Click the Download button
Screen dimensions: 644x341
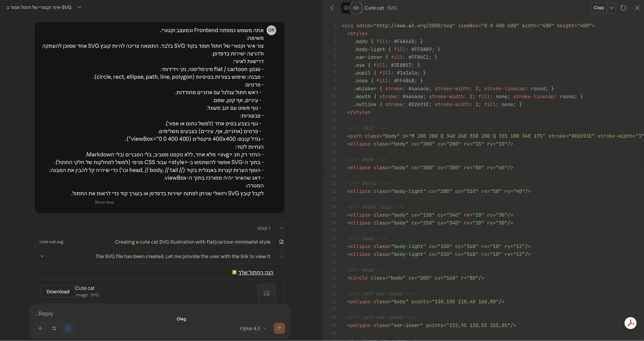point(58,291)
